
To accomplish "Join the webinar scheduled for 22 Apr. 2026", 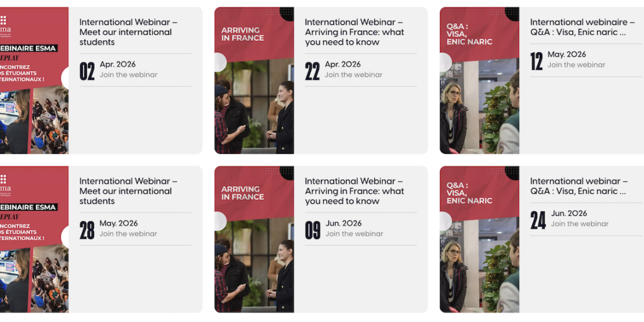I will coord(353,75).
